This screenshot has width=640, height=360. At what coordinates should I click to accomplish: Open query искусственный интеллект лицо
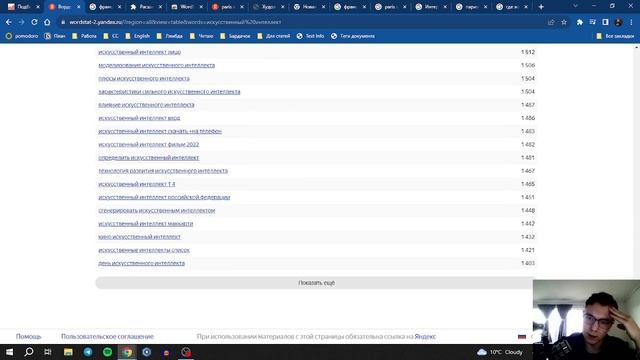pos(139,52)
